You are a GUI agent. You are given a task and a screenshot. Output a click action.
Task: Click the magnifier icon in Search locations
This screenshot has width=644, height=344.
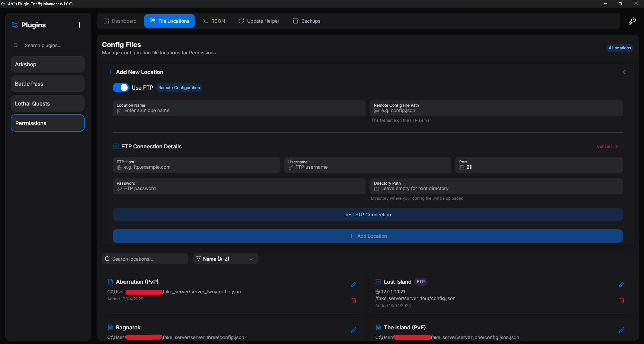(107, 259)
